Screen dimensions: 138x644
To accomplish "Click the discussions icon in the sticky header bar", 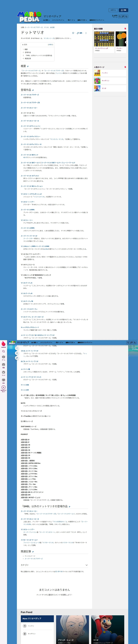I will [x=131, y=343].
